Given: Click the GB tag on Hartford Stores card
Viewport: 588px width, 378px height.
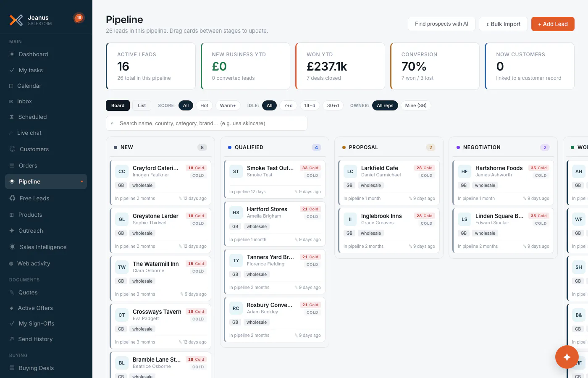Looking at the screenshot, I should click(x=235, y=226).
